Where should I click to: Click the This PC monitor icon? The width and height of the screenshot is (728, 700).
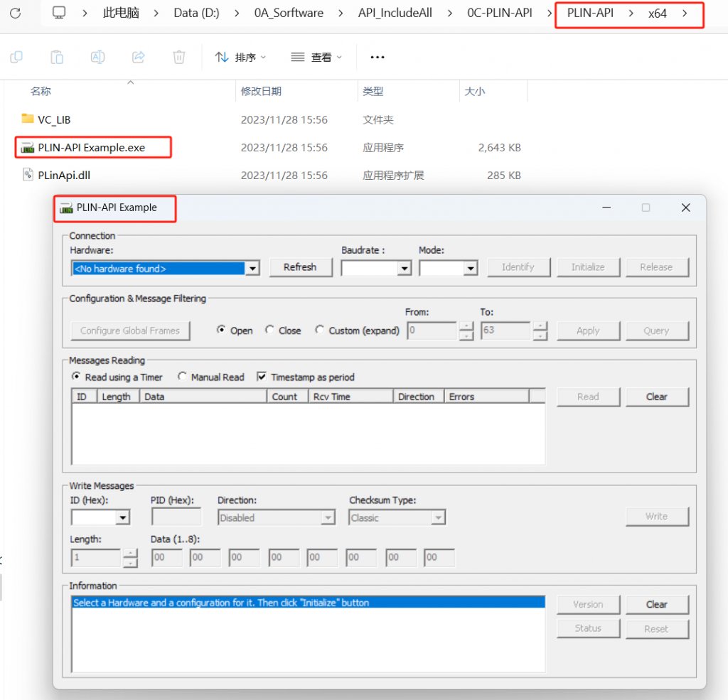click(60, 13)
